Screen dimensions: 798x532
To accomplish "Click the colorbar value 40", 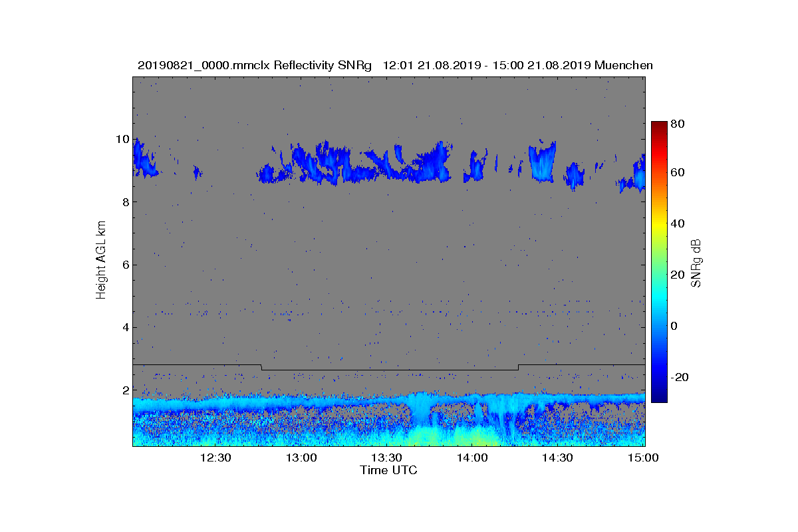I will tap(678, 223).
